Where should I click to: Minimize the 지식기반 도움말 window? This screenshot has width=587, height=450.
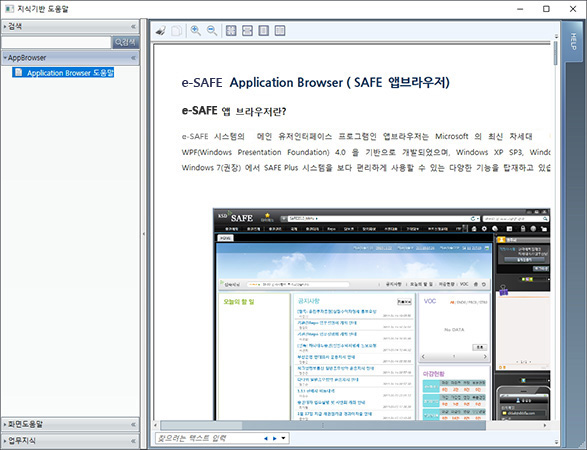coord(520,9)
